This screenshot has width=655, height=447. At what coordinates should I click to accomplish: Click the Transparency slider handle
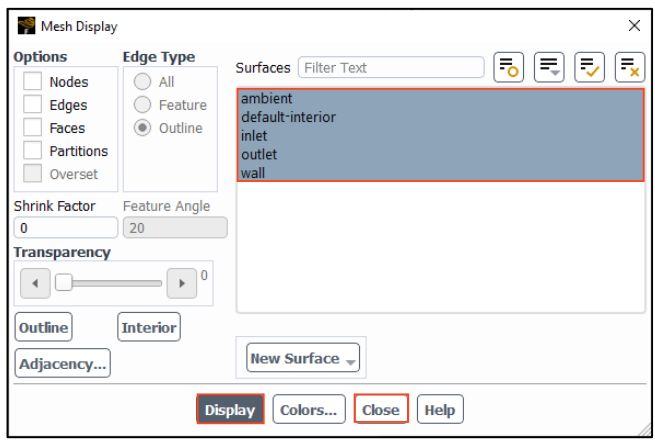pyautogui.click(x=63, y=283)
